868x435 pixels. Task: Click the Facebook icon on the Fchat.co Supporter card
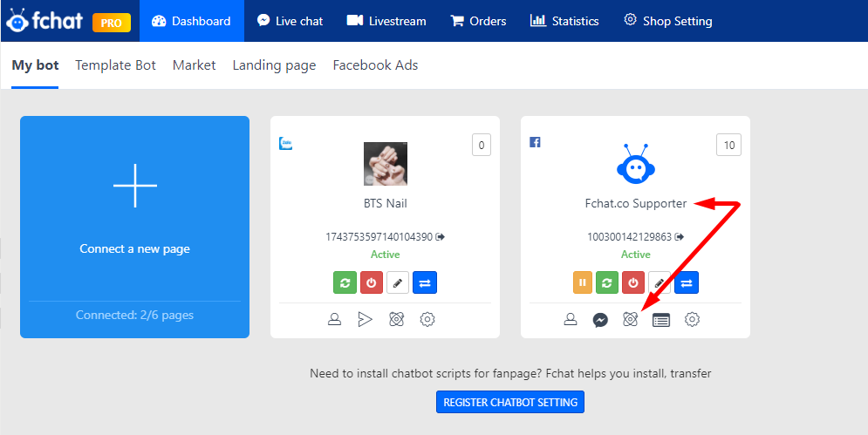coord(535,142)
